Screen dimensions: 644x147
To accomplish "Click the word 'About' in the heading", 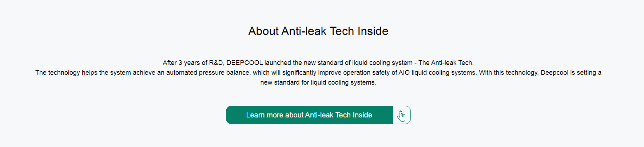I will point(264,31).
